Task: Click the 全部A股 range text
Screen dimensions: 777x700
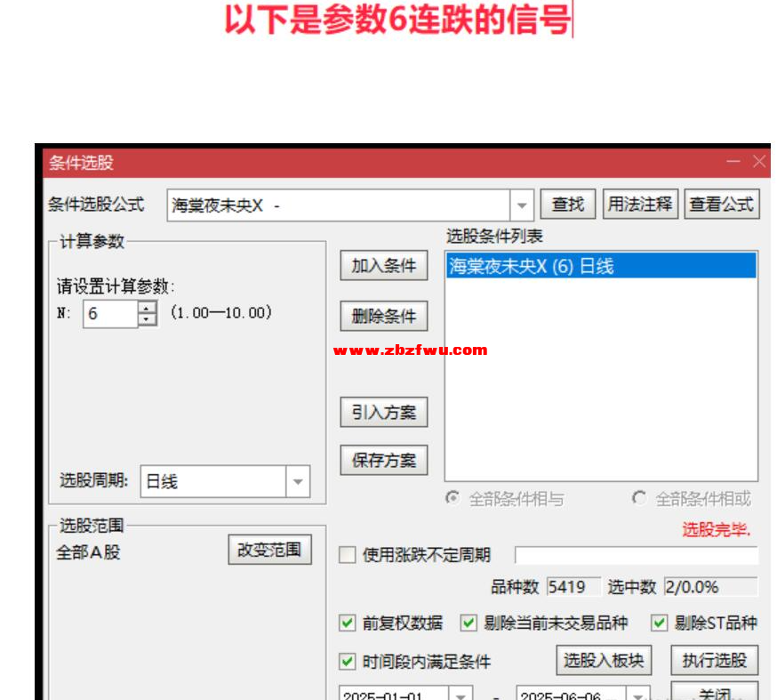Action: coord(88,551)
